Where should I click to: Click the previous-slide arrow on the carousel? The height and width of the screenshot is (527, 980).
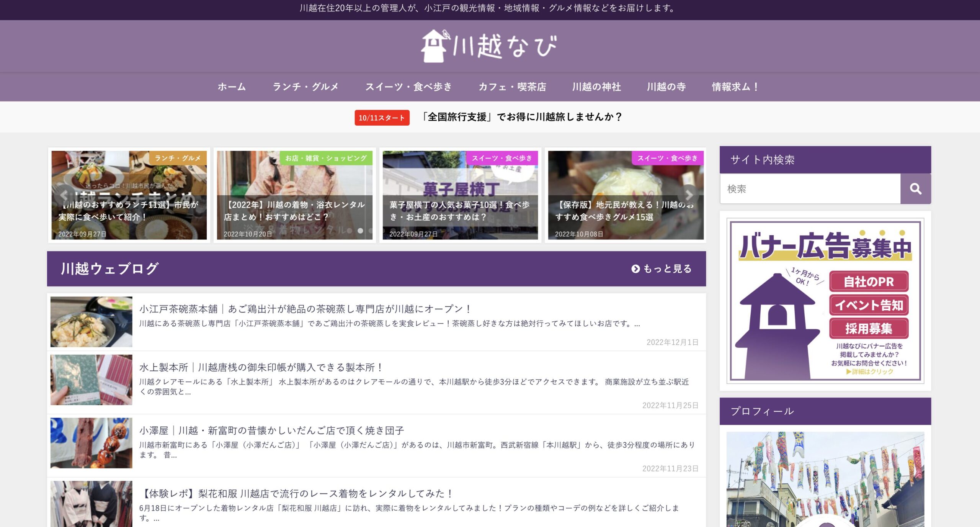(x=64, y=195)
